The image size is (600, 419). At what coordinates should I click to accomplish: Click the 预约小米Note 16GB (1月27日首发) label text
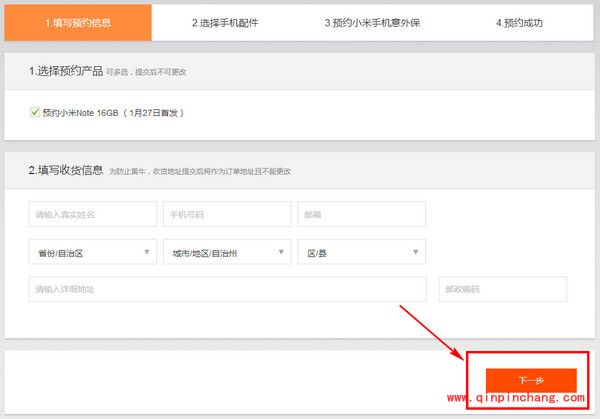(113, 113)
